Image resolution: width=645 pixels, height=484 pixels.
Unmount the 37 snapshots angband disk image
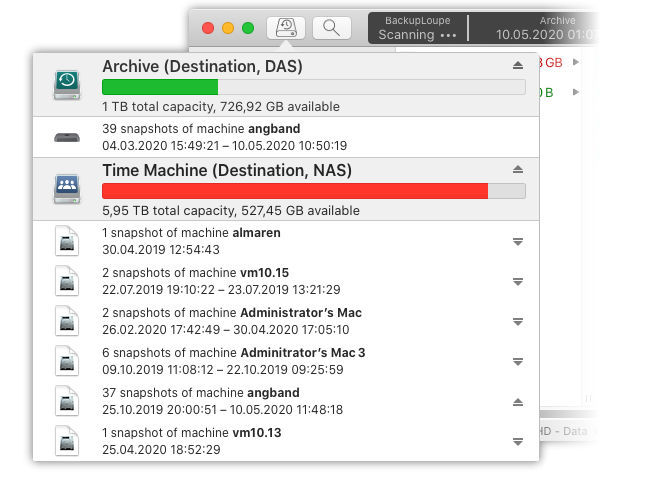pos(517,401)
